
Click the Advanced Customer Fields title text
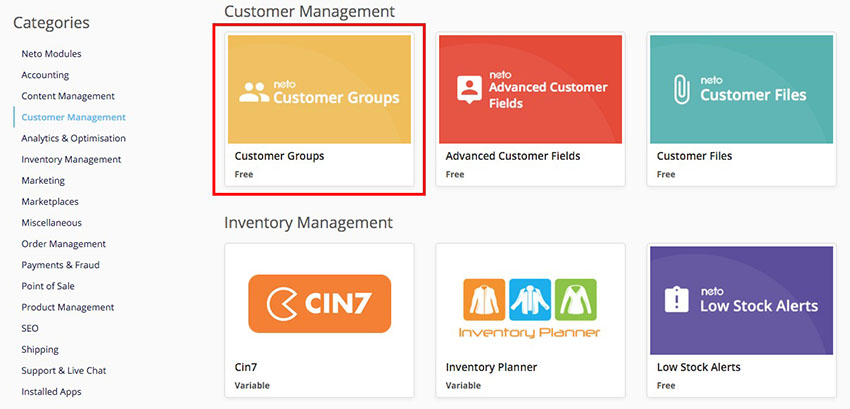click(513, 156)
